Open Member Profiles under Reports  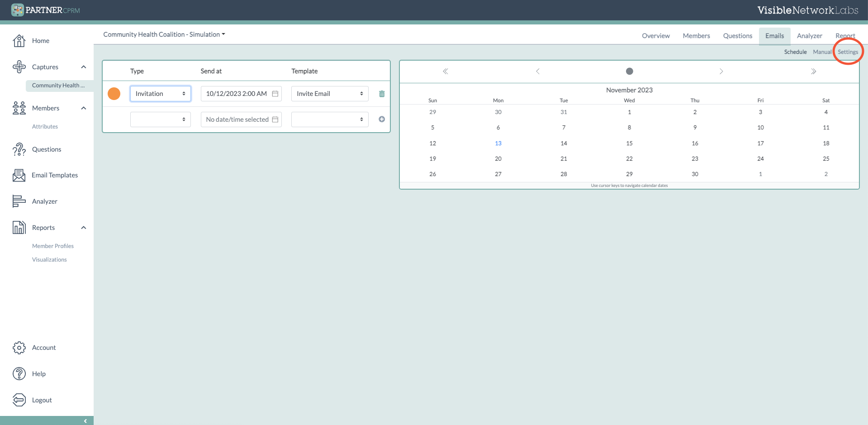[52, 246]
